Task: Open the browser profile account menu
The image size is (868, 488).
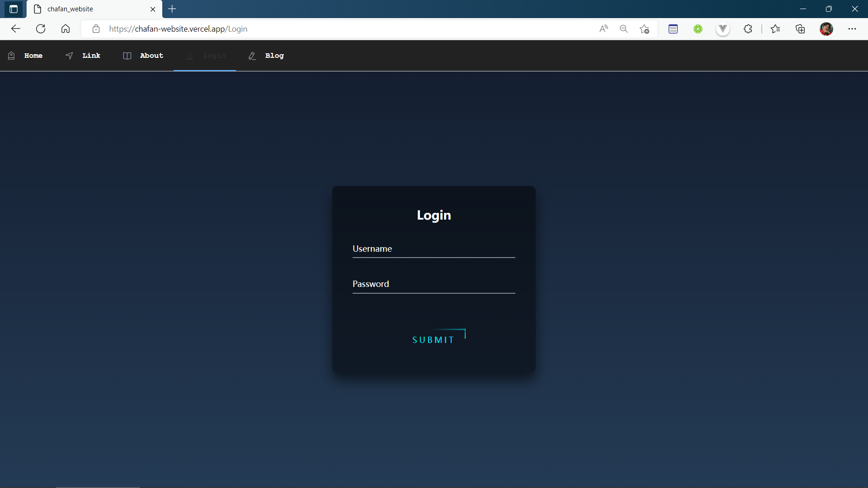Action: [x=827, y=28]
